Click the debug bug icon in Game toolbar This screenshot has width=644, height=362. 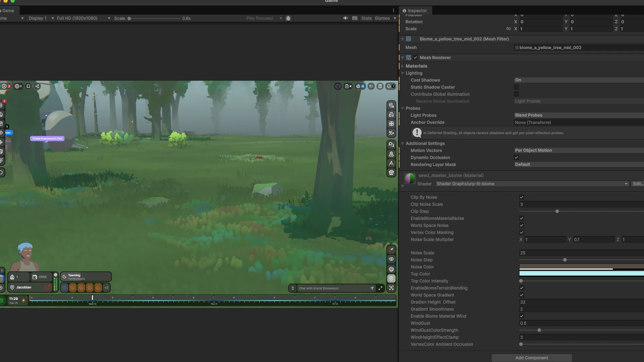(288, 18)
